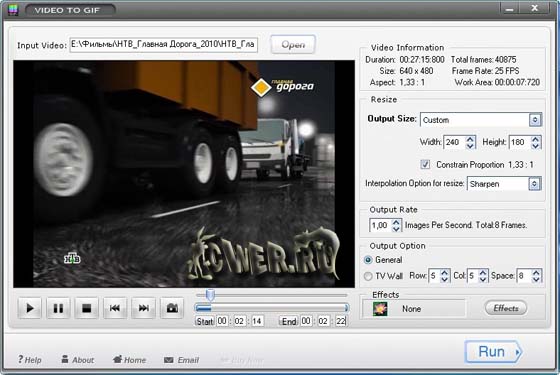The height and width of the screenshot is (375, 560).
Task: Jump to the previous frame
Action: 115,308
